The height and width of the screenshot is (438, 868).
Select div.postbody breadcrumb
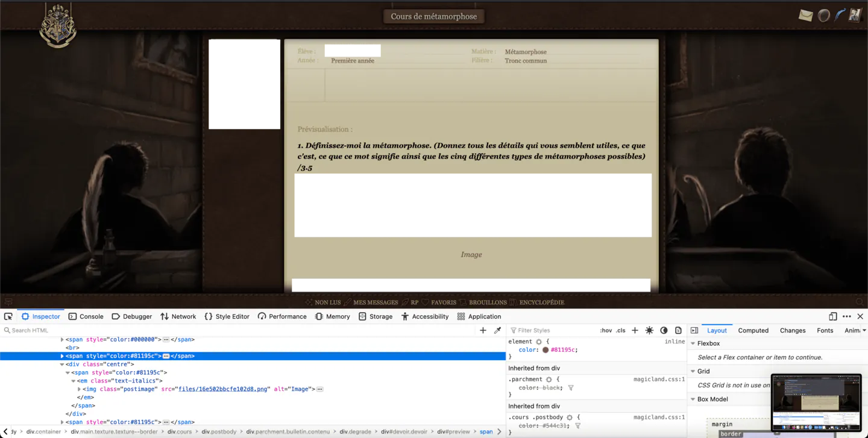click(x=219, y=431)
